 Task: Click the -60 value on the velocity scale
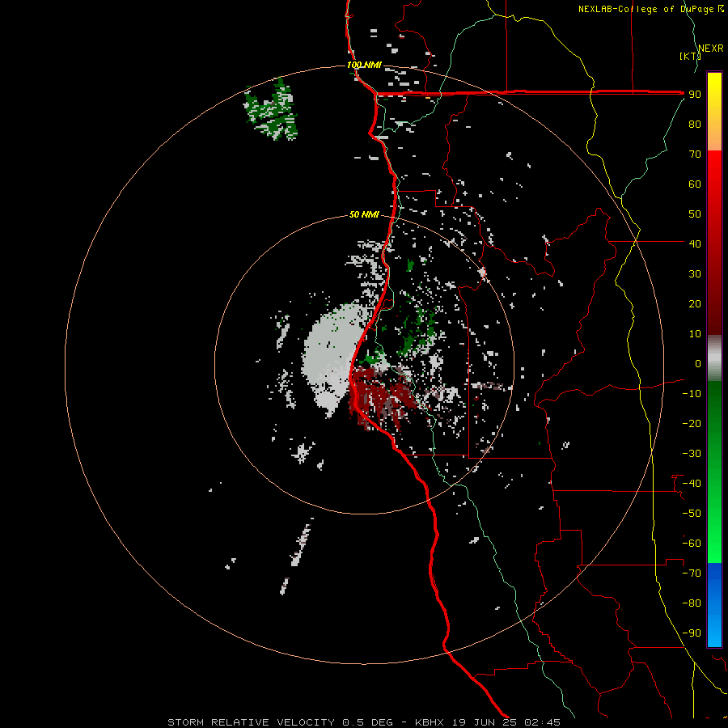pos(692,544)
